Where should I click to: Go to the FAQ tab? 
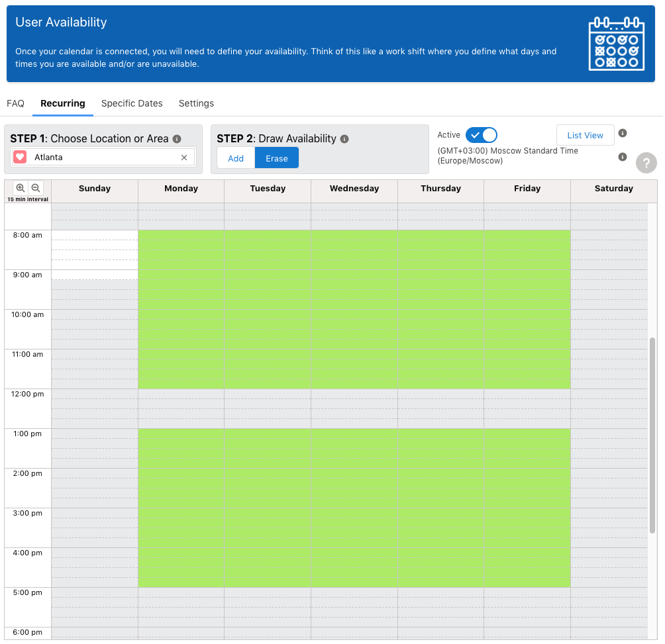coord(15,103)
